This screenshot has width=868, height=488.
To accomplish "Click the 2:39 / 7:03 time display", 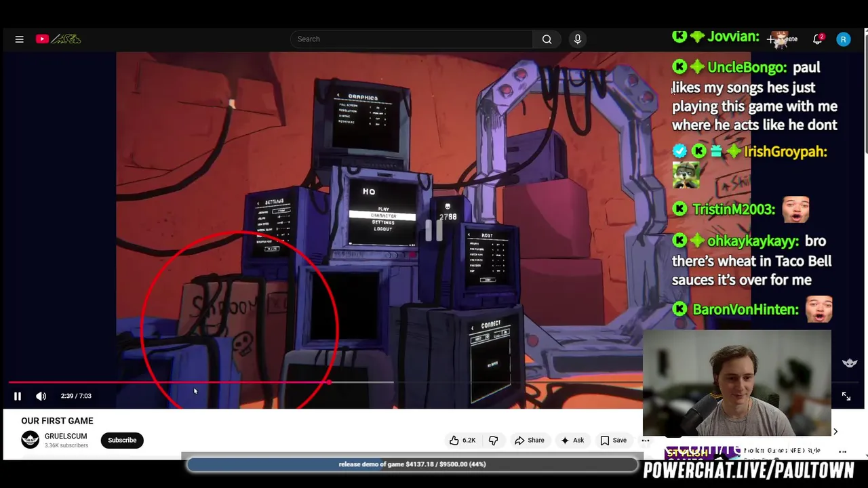I will pos(76,396).
